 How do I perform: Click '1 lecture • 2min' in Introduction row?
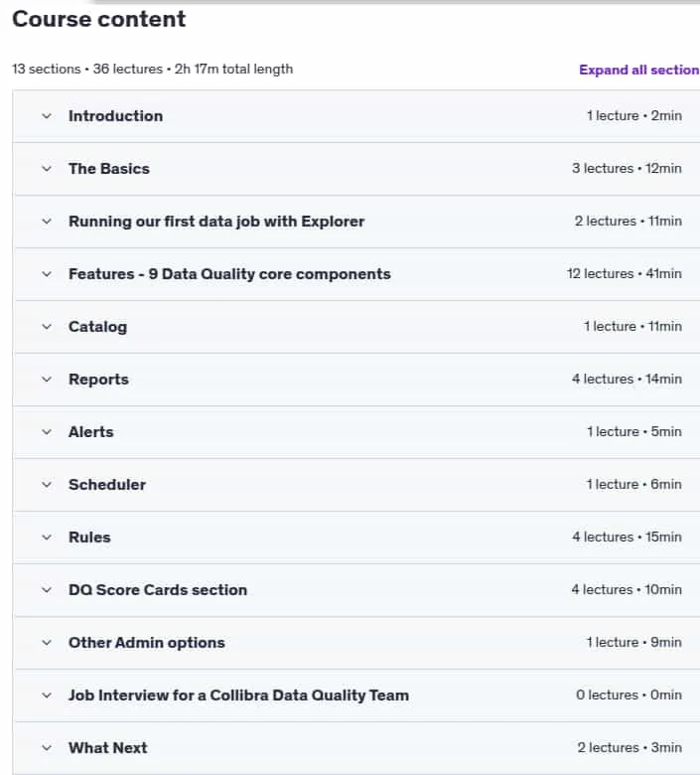pos(634,115)
